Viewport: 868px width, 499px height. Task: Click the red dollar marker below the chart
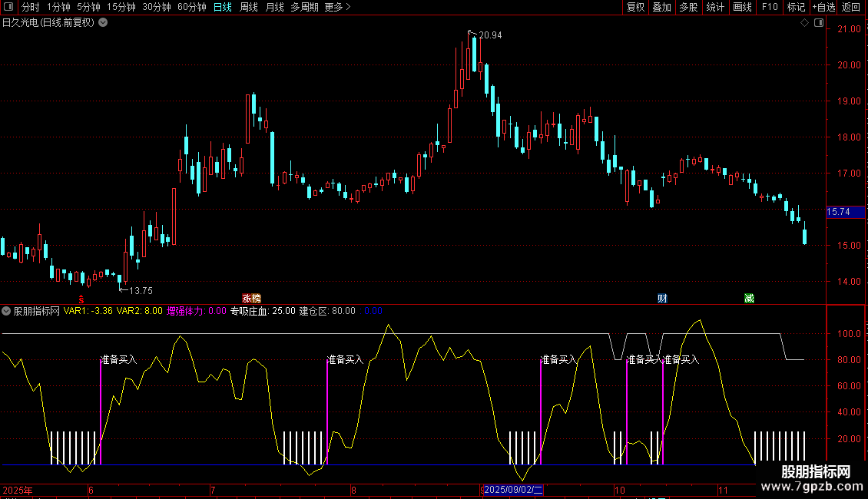coord(81,299)
